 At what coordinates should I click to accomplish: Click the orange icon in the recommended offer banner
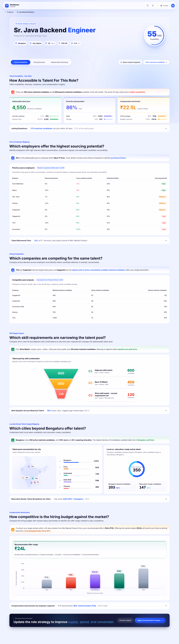point(13,529)
